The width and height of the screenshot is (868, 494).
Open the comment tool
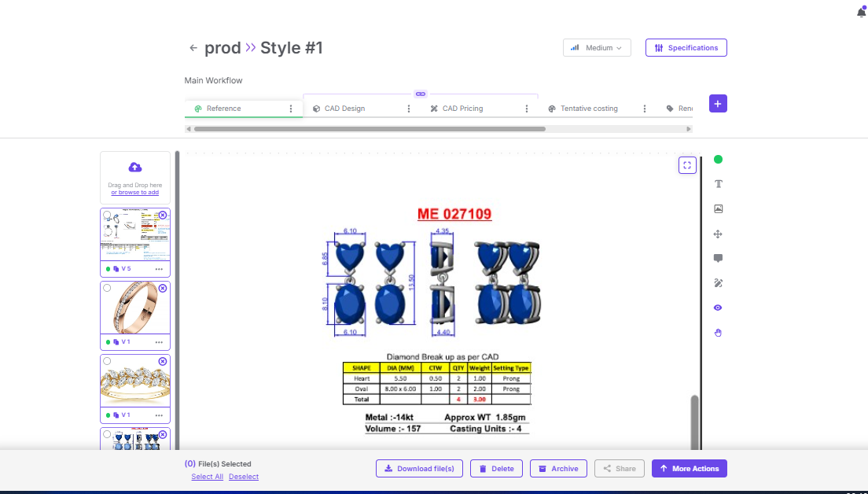[x=718, y=259]
